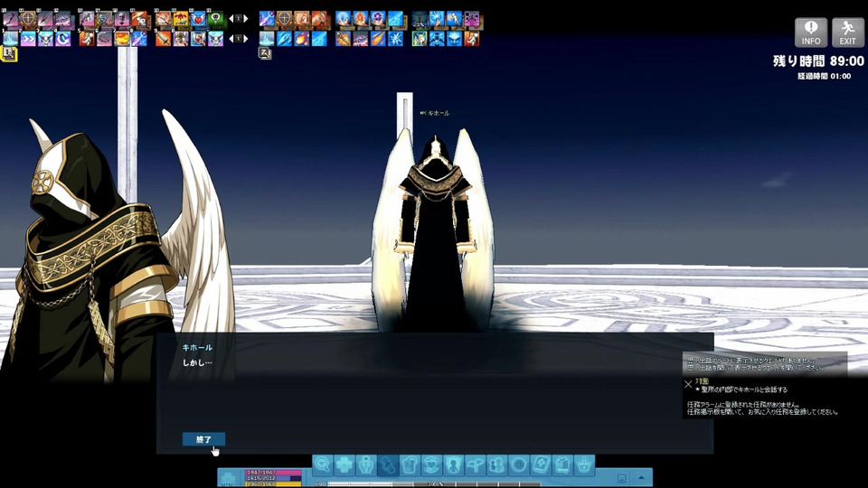
Task: Activate the green skull skill icon
Action: click(215, 19)
